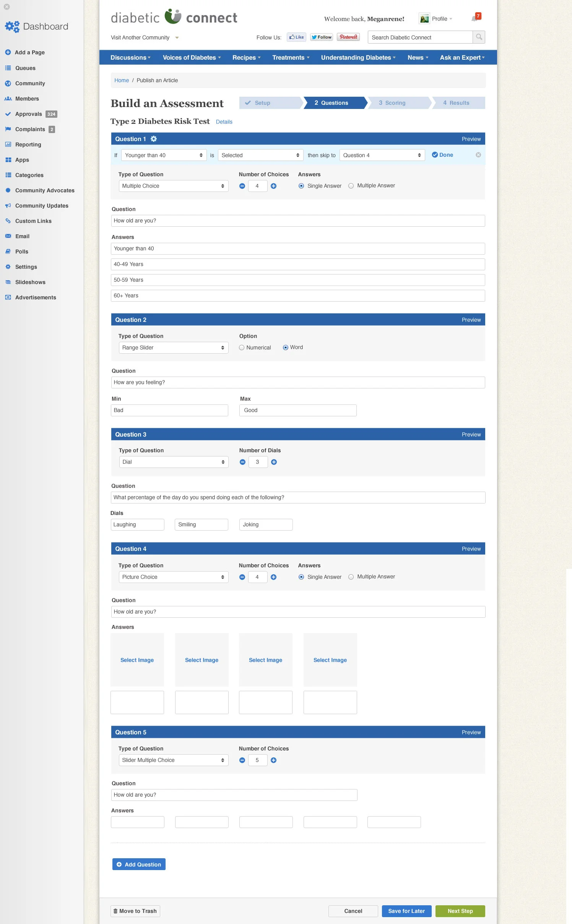Image resolution: width=572 pixels, height=924 pixels.
Task: Click the Polls icon in sidebar
Action: pyautogui.click(x=8, y=252)
